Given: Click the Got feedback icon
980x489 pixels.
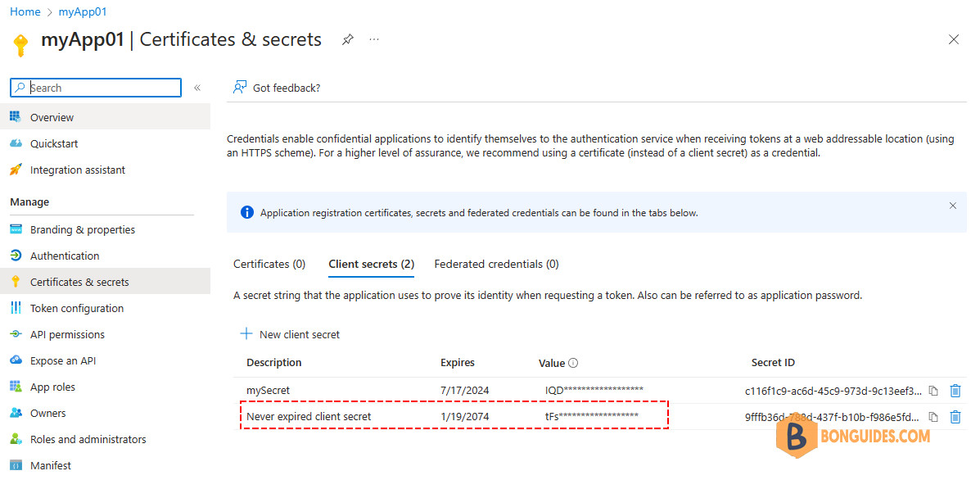Looking at the screenshot, I should 239,88.
